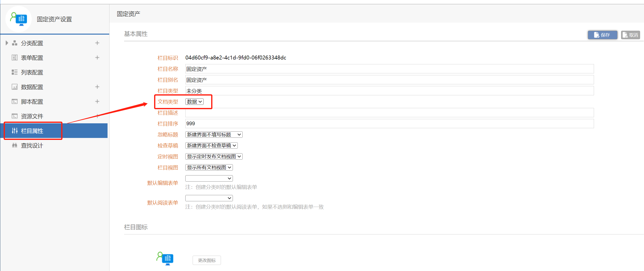Image resolution: width=644 pixels, height=271 pixels.
Task: Open the 栏目视图 dropdown
Action: point(209,167)
